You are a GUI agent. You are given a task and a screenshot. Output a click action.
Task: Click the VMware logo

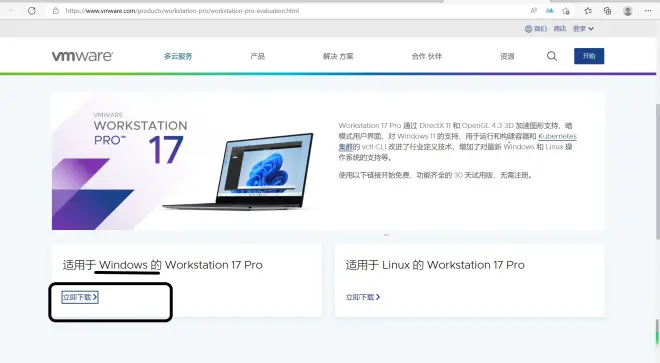click(82, 56)
